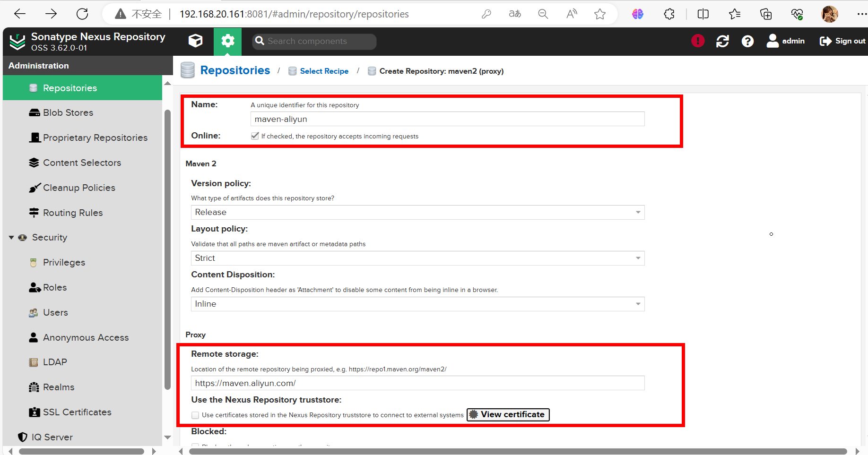The height and width of the screenshot is (455, 868).
Task: Toggle the split screen icon
Action: point(703,14)
